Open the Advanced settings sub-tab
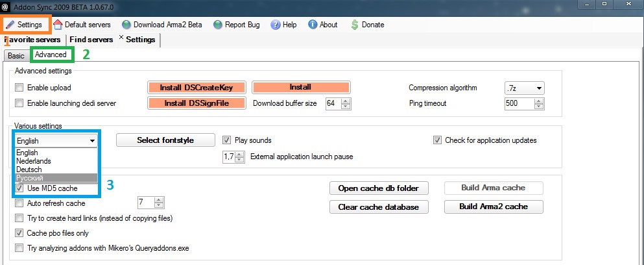 [51, 55]
